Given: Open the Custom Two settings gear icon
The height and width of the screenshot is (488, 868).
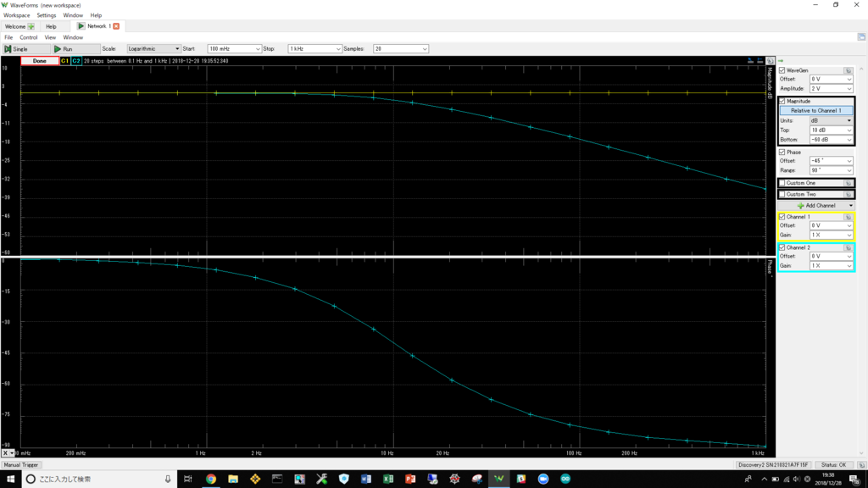Looking at the screenshot, I should 848,194.
